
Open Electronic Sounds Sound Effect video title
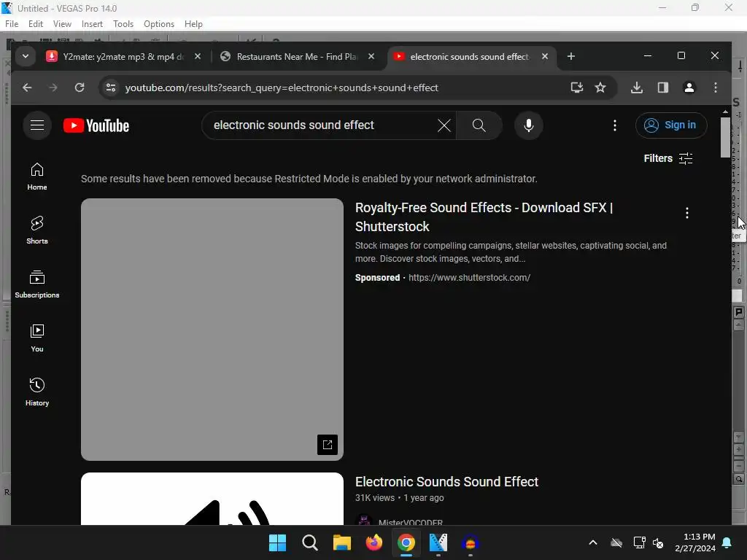447,482
